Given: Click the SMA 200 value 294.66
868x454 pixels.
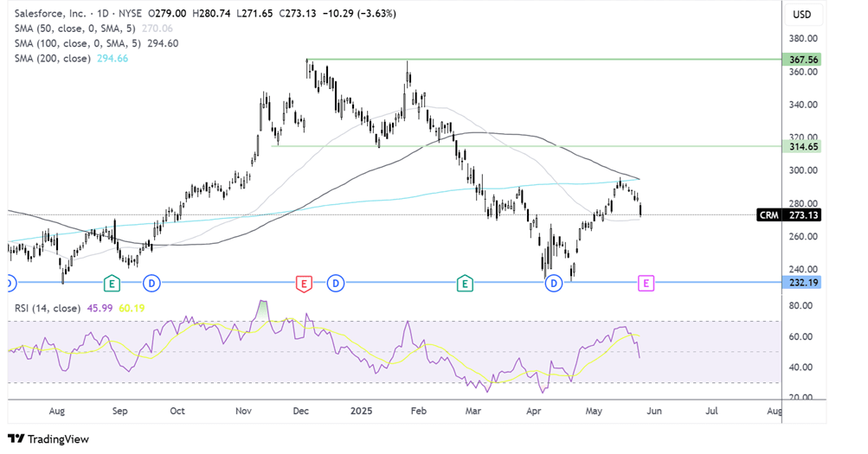Looking at the screenshot, I should pyautogui.click(x=113, y=58).
